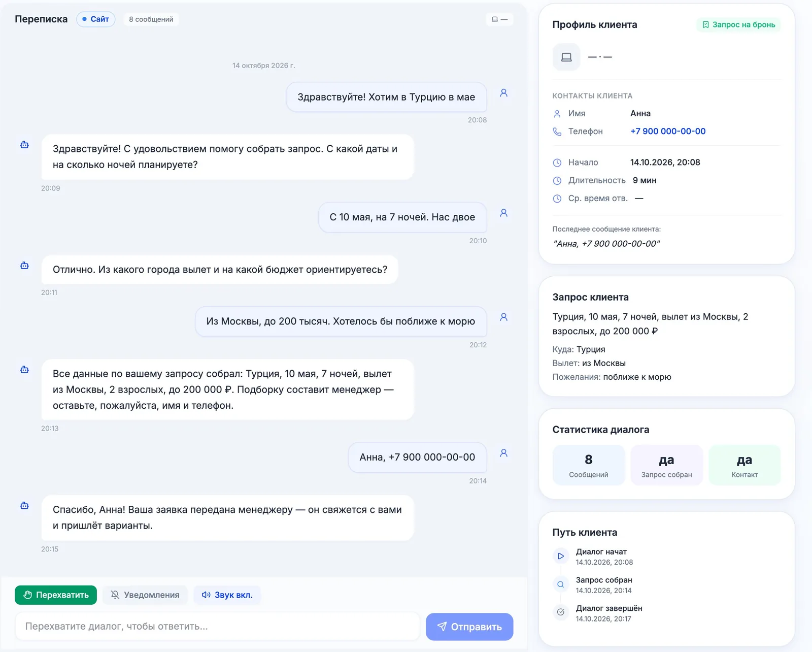Viewport: 812px width, 652px height.
Task: Click the user avatar beside "Хотим в Турцию в мае"
Action: click(x=503, y=93)
